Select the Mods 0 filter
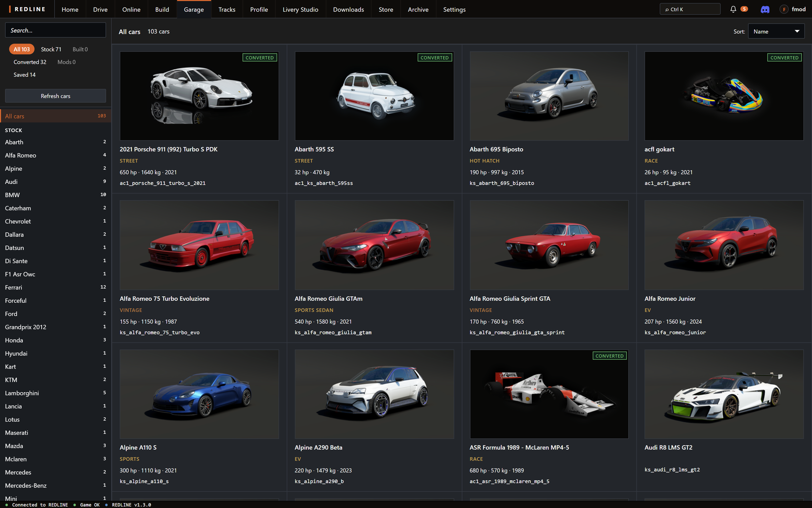This screenshot has height=508, width=812. pyautogui.click(x=66, y=62)
